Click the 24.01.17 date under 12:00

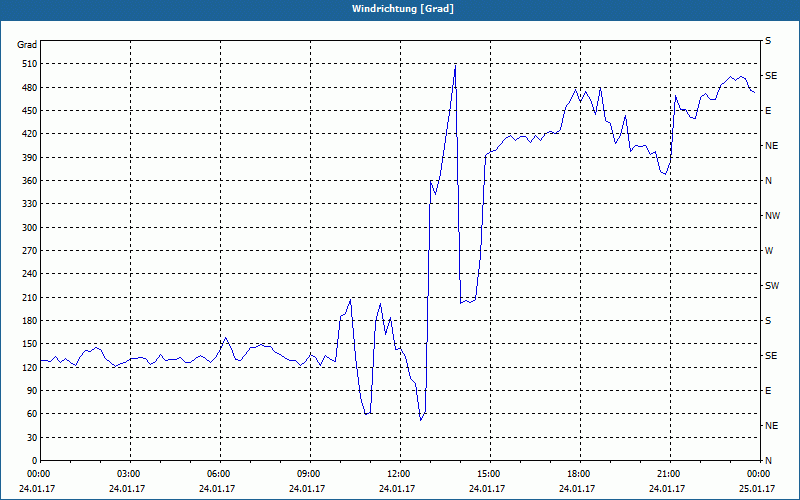(397, 488)
